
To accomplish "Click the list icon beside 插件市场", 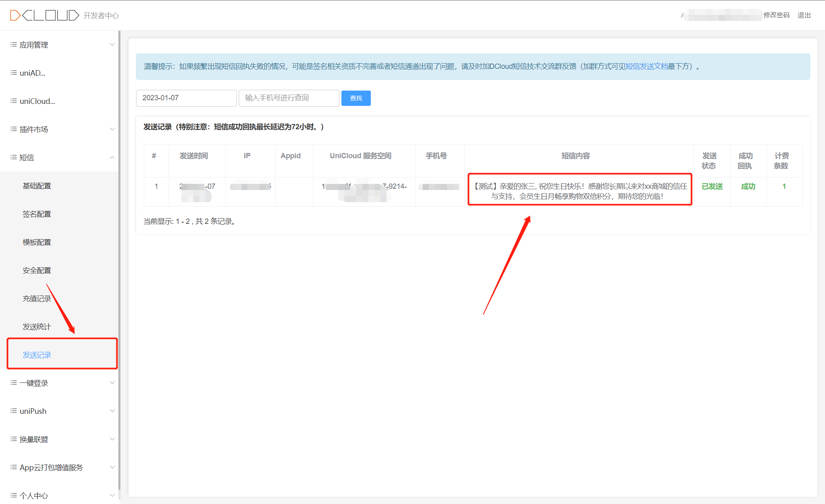I will [x=14, y=129].
